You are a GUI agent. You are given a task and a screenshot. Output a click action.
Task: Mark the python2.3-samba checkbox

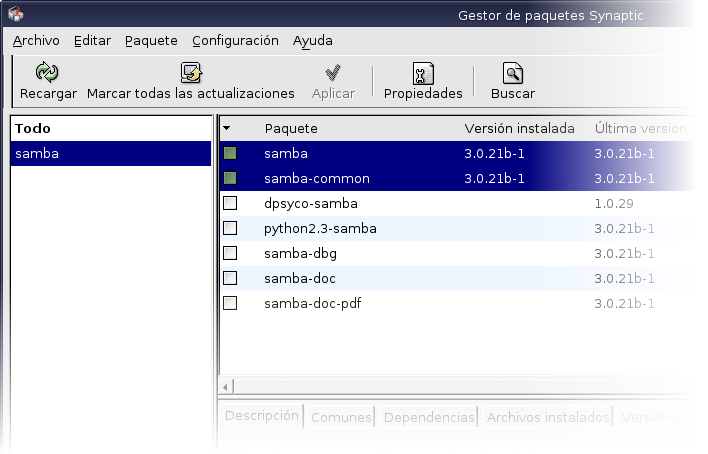click(230, 228)
